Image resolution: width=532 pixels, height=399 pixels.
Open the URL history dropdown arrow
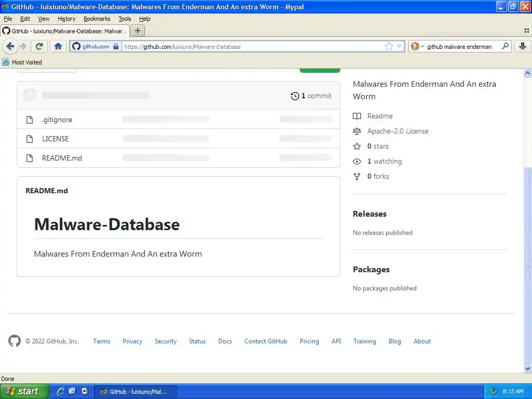(x=400, y=46)
